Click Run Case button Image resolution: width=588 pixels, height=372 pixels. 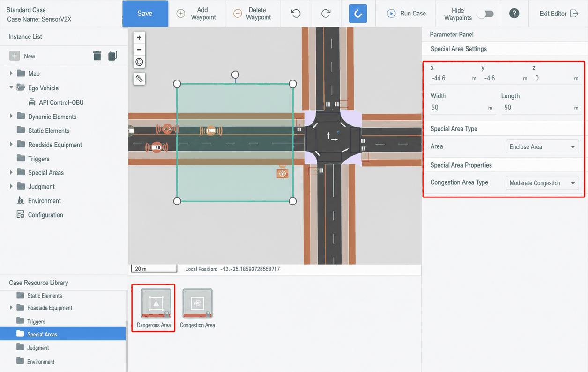406,14
